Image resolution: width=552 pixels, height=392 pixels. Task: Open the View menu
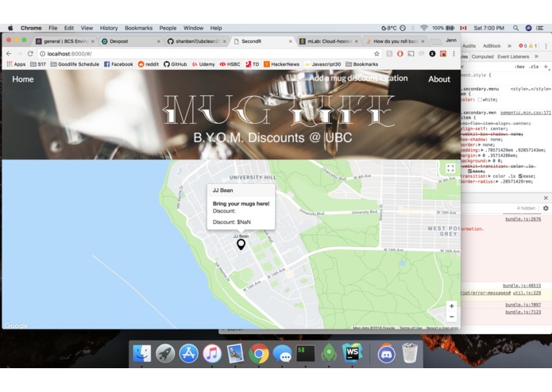[87, 28]
